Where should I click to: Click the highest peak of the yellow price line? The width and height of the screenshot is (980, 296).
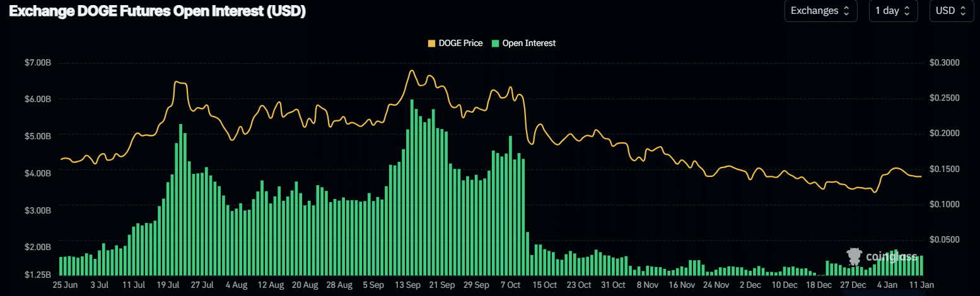pyautogui.click(x=411, y=71)
